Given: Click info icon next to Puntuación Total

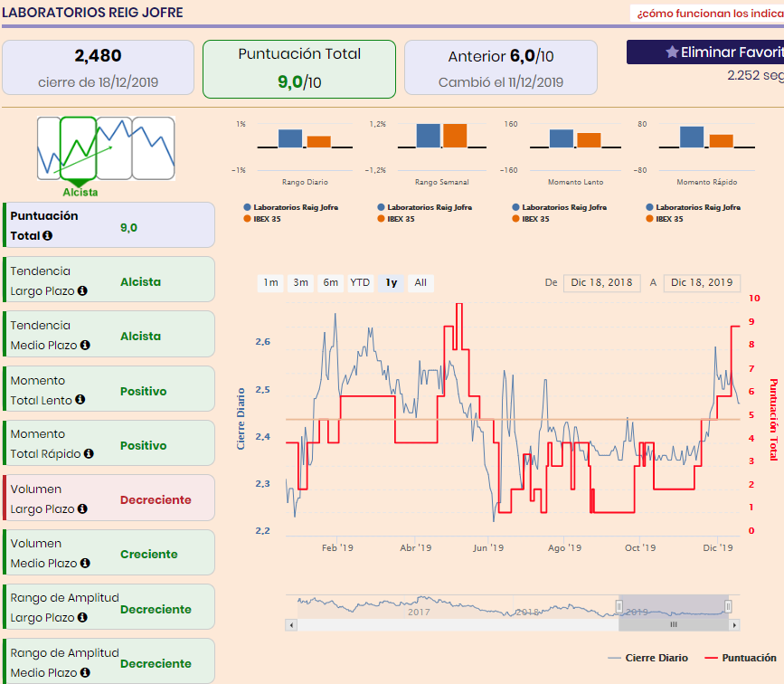Looking at the screenshot, I should pyautogui.click(x=48, y=235).
